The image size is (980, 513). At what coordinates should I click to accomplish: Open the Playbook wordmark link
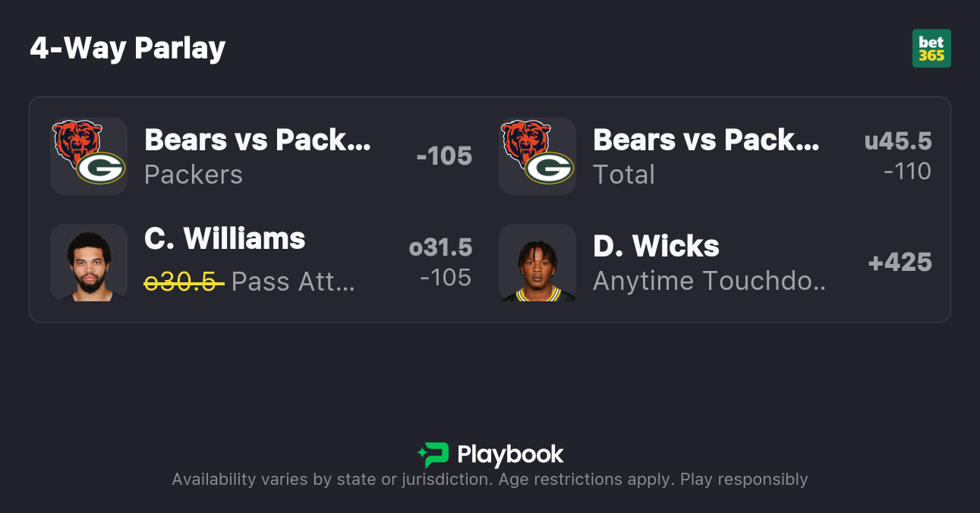(510, 455)
